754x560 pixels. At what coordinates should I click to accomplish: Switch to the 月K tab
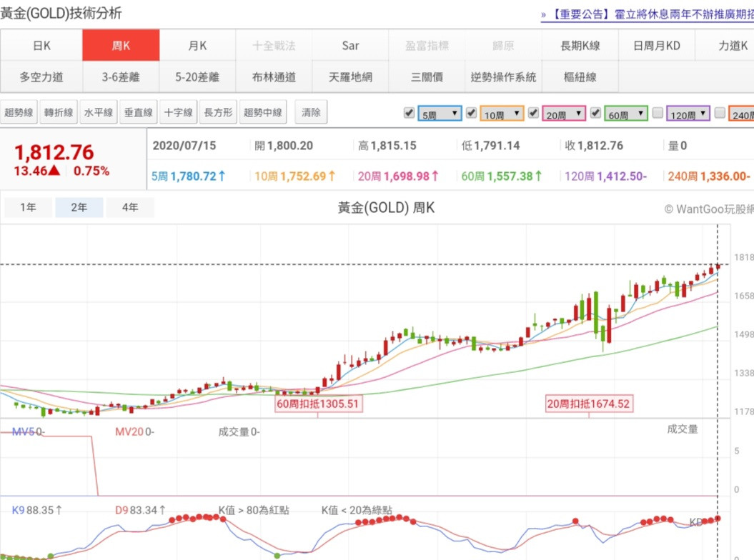coord(197,46)
